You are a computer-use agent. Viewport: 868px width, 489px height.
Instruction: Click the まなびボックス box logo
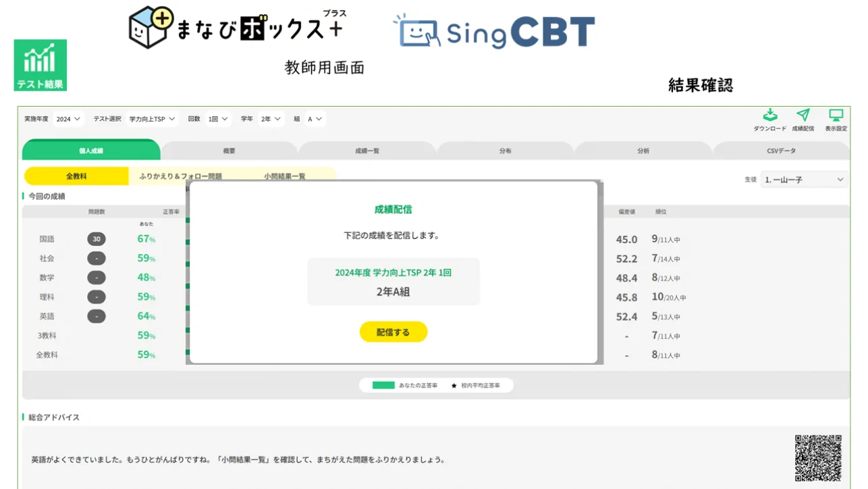point(151,27)
